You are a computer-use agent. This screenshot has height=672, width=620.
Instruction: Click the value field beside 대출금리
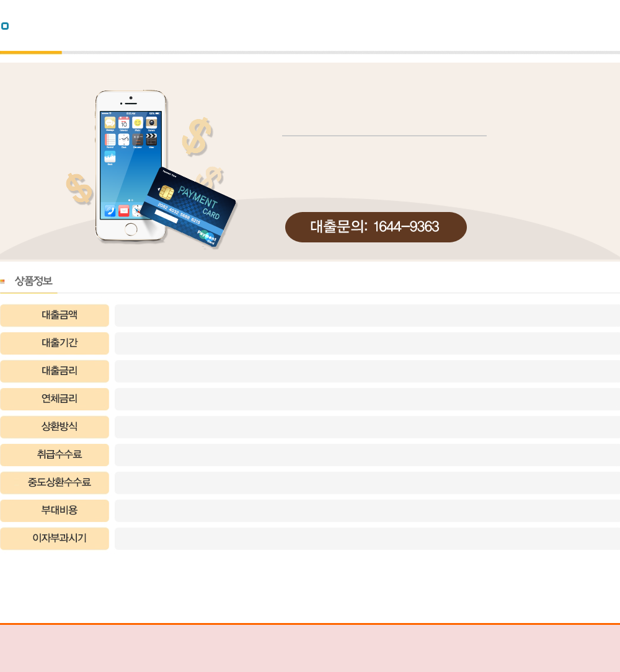(x=368, y=371)
